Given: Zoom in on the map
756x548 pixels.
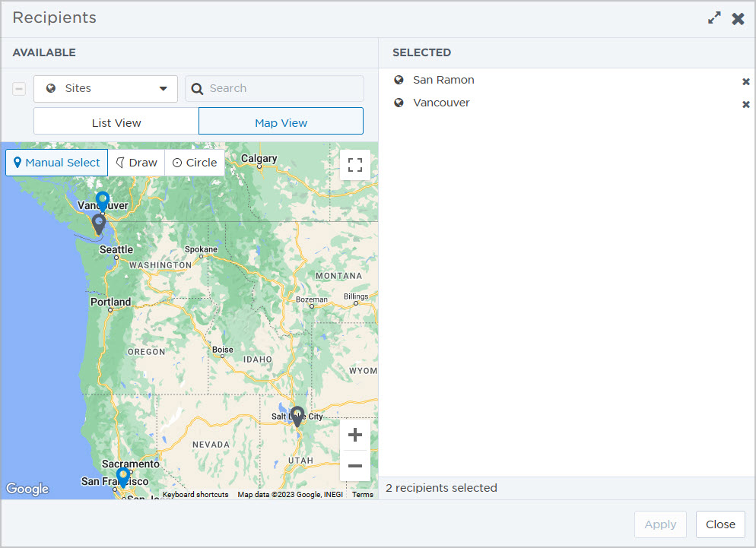Looking at the screenshot, I should click(355, 435).
